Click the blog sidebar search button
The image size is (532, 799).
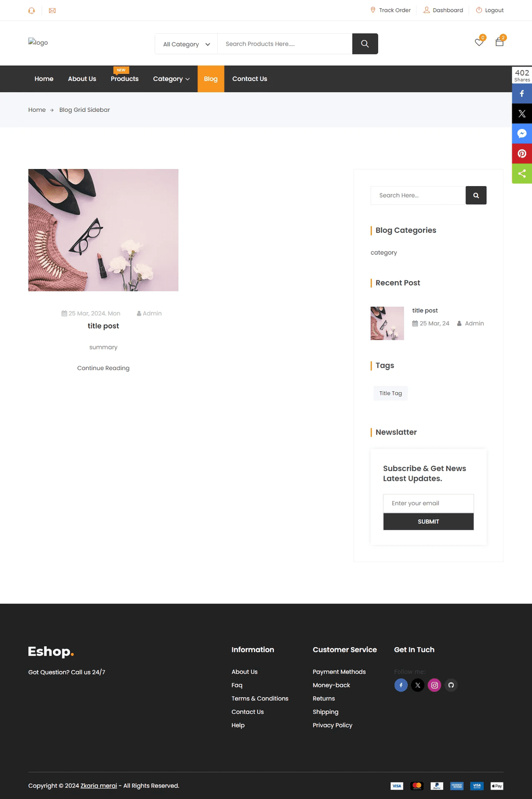(x=476, y=195)
